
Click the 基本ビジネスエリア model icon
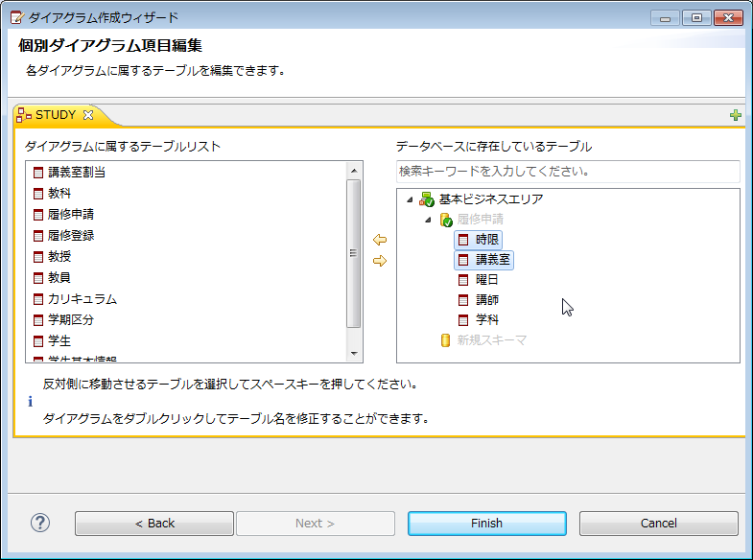coord(426,198)
